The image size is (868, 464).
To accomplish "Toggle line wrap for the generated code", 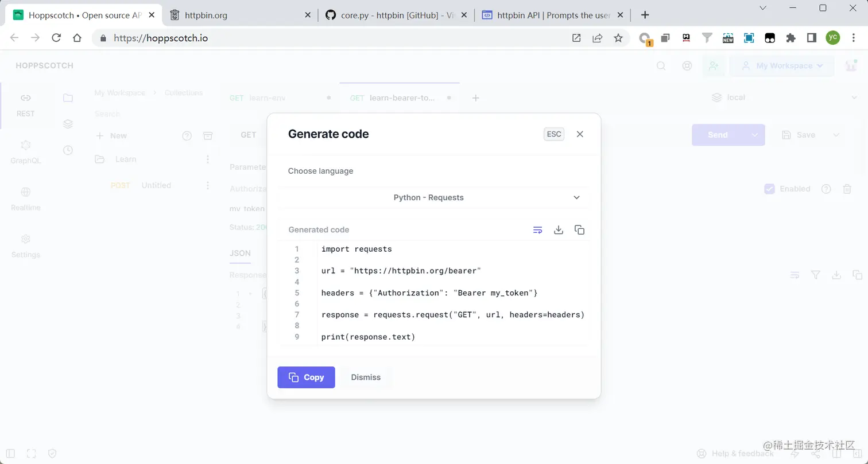I will point(537,230).
